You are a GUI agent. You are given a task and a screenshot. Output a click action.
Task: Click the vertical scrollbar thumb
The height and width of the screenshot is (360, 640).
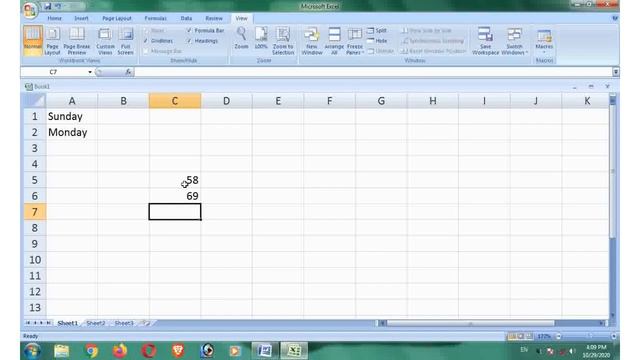612,171
